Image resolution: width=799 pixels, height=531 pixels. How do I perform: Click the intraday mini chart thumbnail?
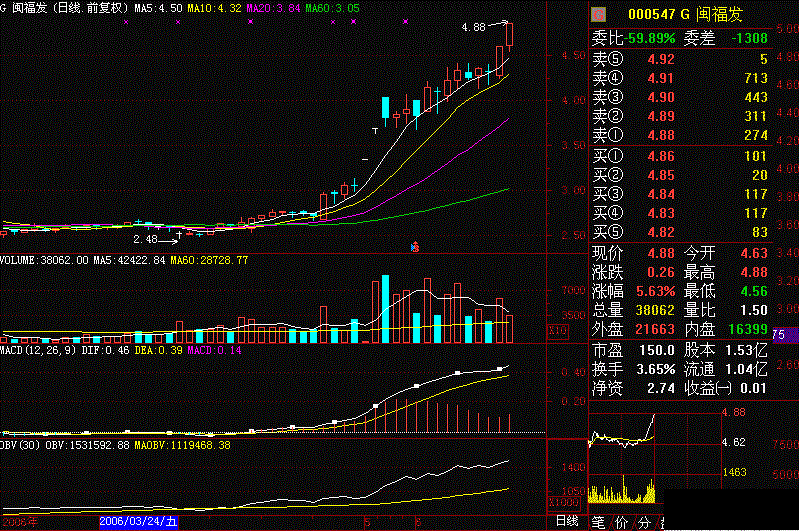click(655, 458)
